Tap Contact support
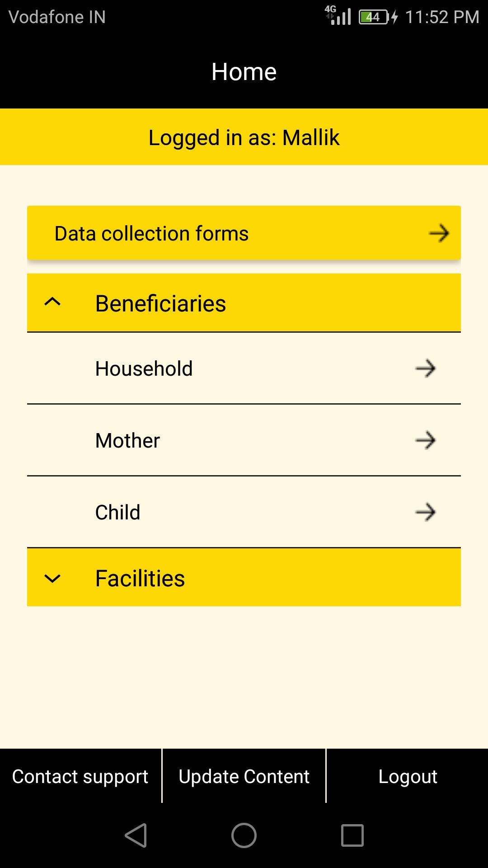The width and height of the screenshot is (488, 868). click(80, 776)
